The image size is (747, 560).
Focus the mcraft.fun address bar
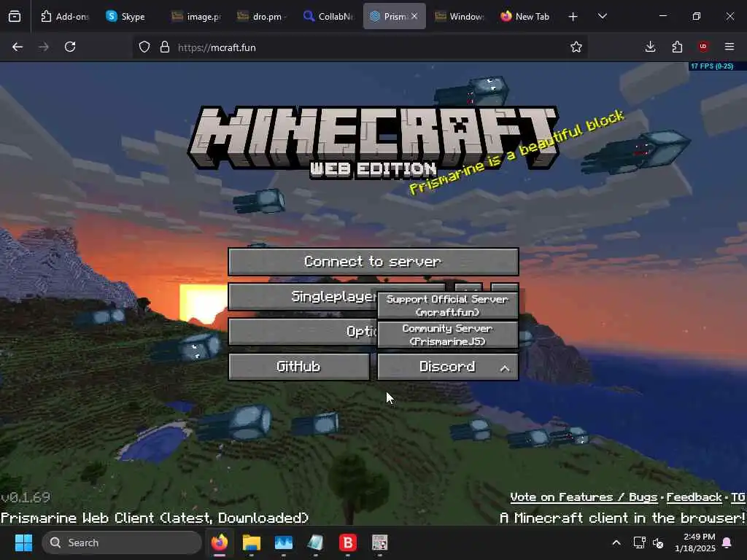coord(360,47)
